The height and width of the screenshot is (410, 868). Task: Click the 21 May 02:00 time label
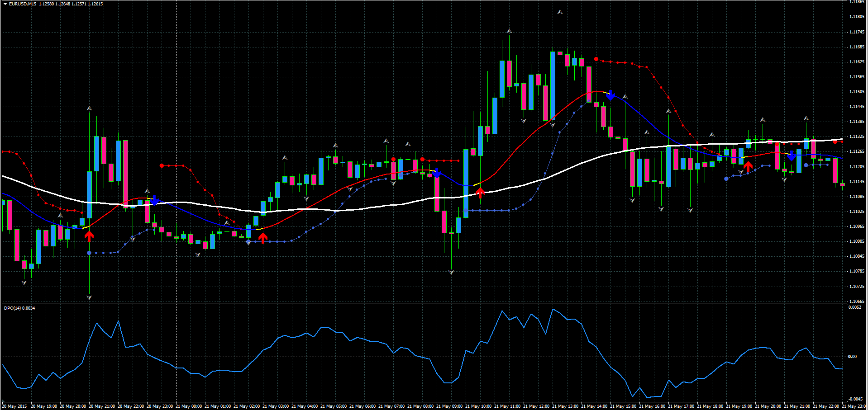coord(247,406)
